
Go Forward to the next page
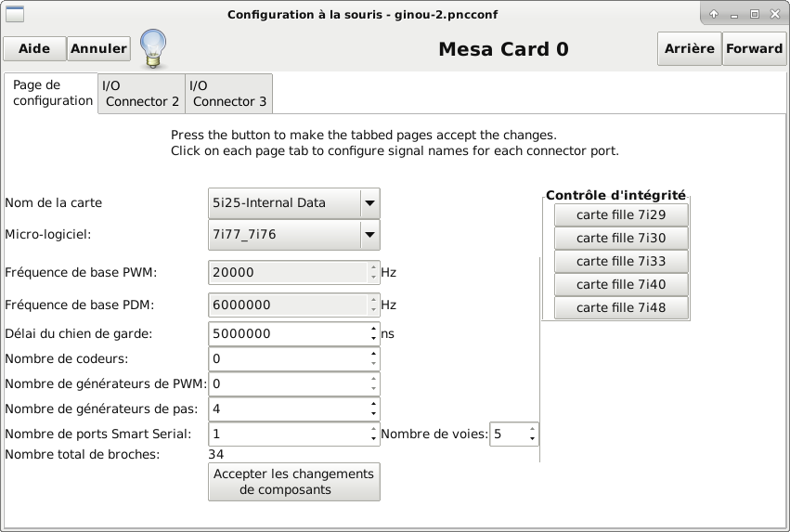click(754, 49)
